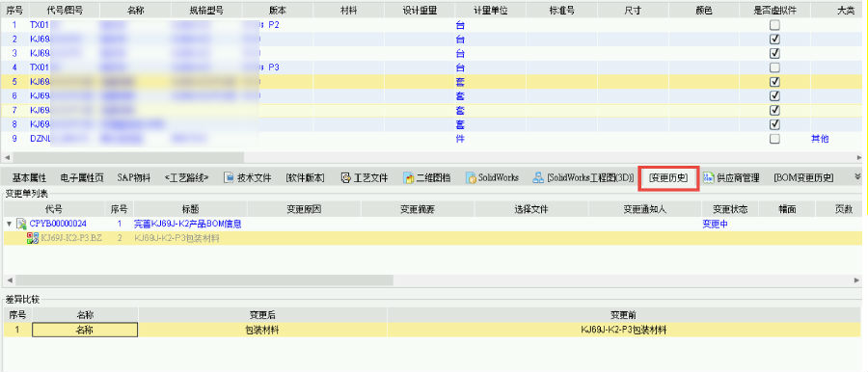
Task: Switch to the 基本属性 tab
Action: point(29,177)
